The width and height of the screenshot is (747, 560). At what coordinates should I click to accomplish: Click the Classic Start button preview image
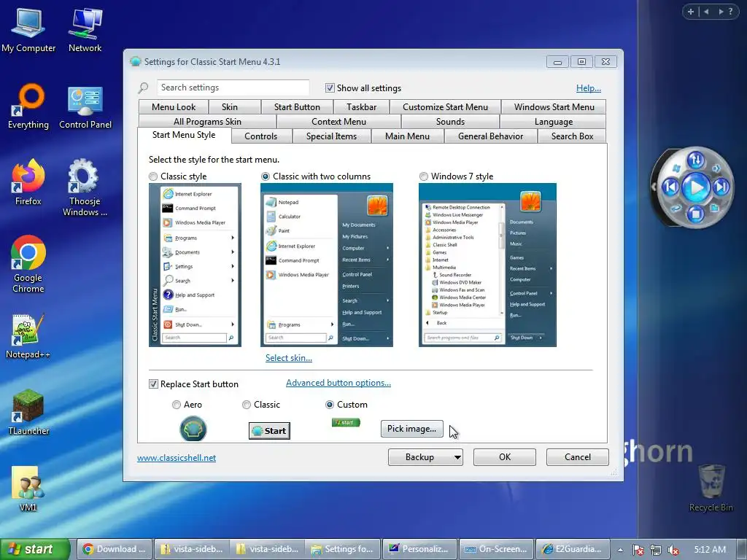269,431
